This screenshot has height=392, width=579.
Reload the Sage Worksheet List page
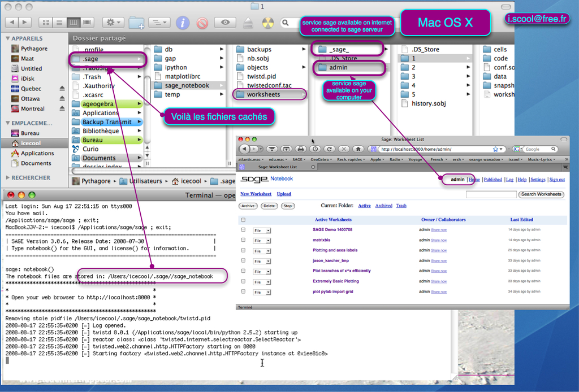click(330, 149)
